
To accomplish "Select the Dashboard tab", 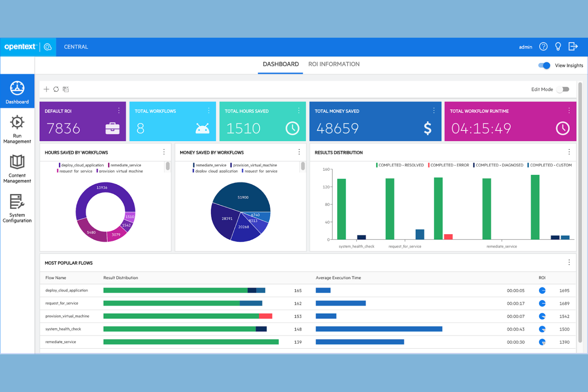I will pos(280,64).
